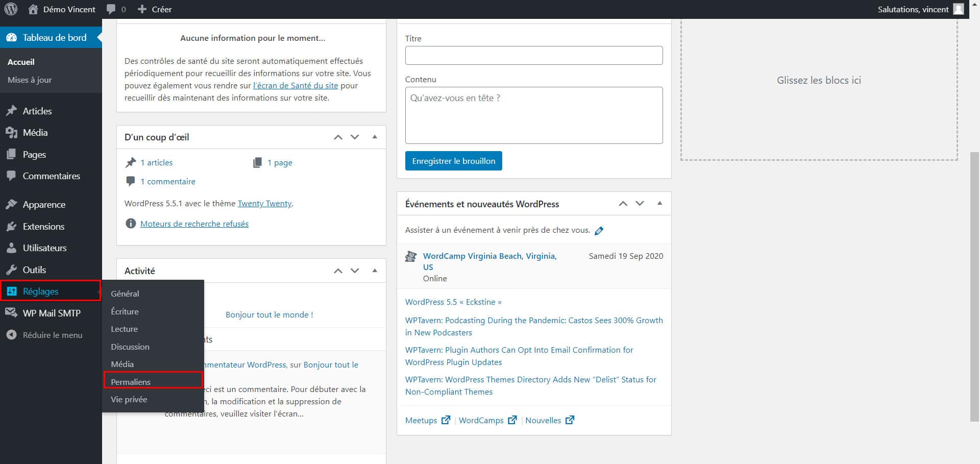Screen dimensions: 980x464
Task: Move Événements et nouveautés widget down
Action: tap(640, 203)
